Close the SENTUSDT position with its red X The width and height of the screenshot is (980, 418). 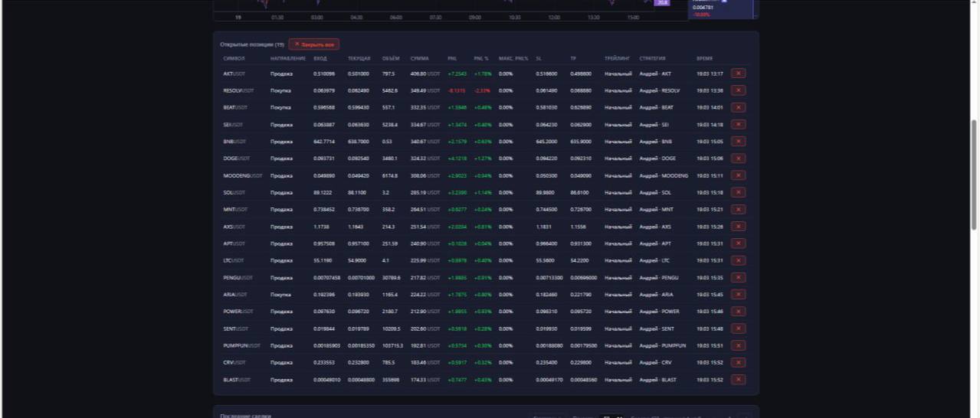738,328
